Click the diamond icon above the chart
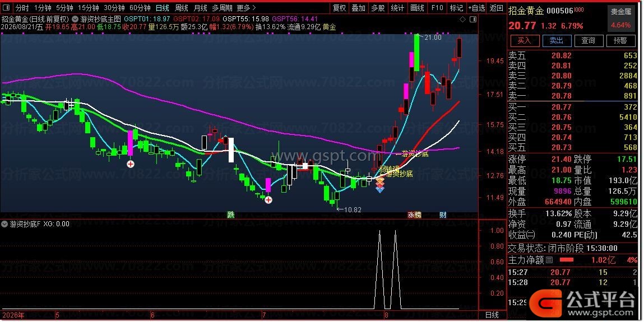644x322 pixels. [462, 19]
